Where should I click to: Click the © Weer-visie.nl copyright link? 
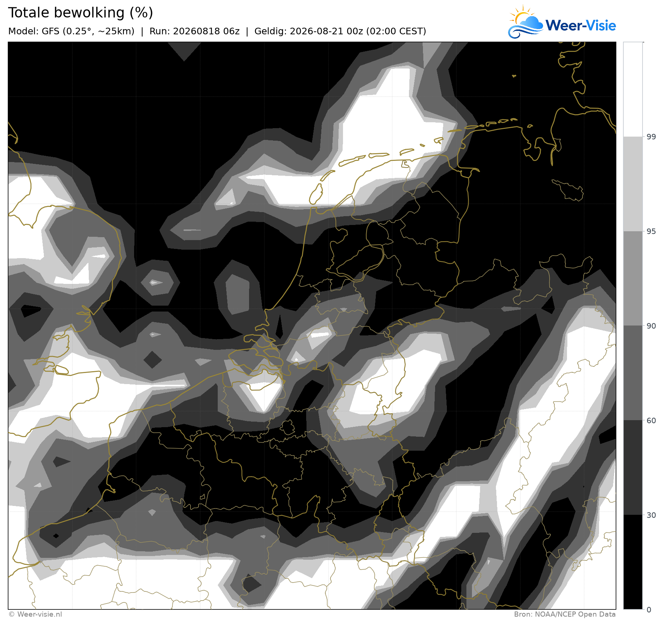[35, 614]
